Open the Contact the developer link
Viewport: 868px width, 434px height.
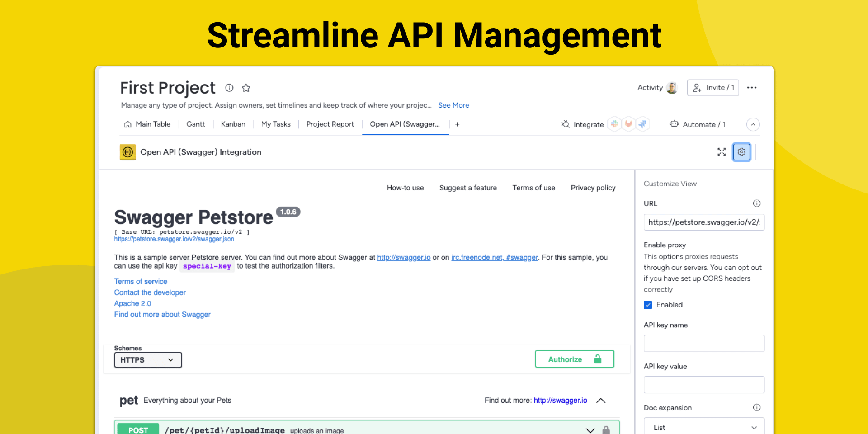(x=150, y=292)
